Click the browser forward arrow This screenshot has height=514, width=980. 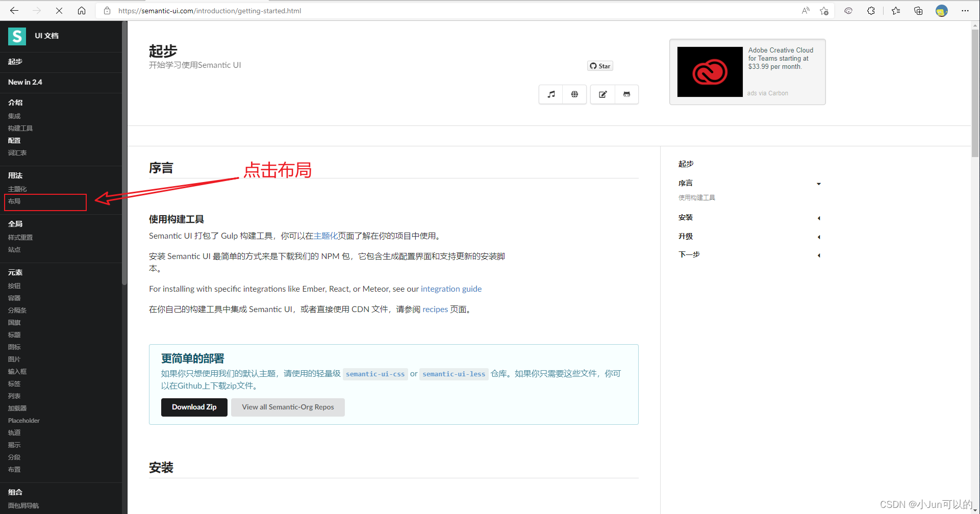pos(37,11)
